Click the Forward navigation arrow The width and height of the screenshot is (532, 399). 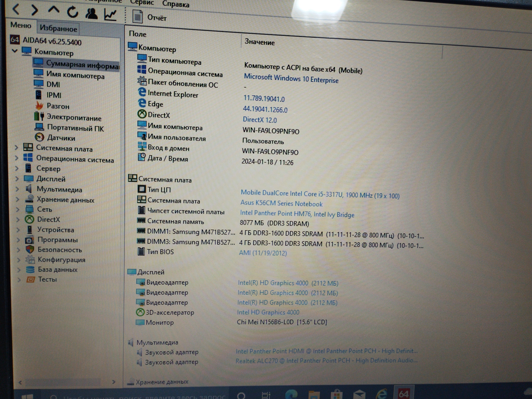pos(34,10)
